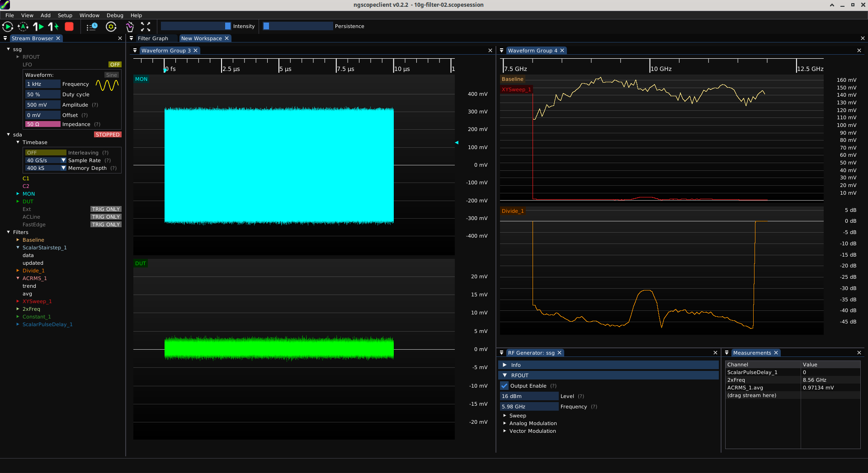Click the 500 mV Amplitude field
This screenshot has width=868, height=473.
coord(42,105)
